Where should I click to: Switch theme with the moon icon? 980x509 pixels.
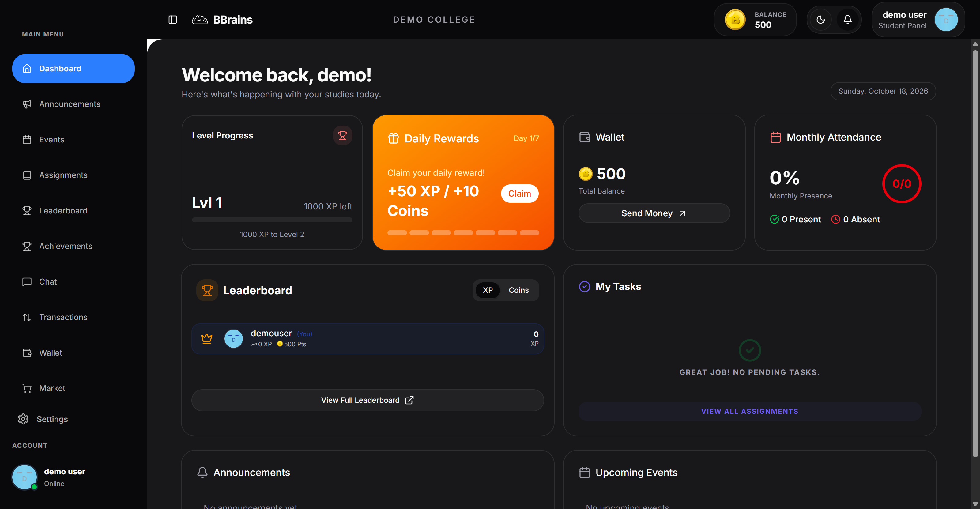click(x=821, y=19)
